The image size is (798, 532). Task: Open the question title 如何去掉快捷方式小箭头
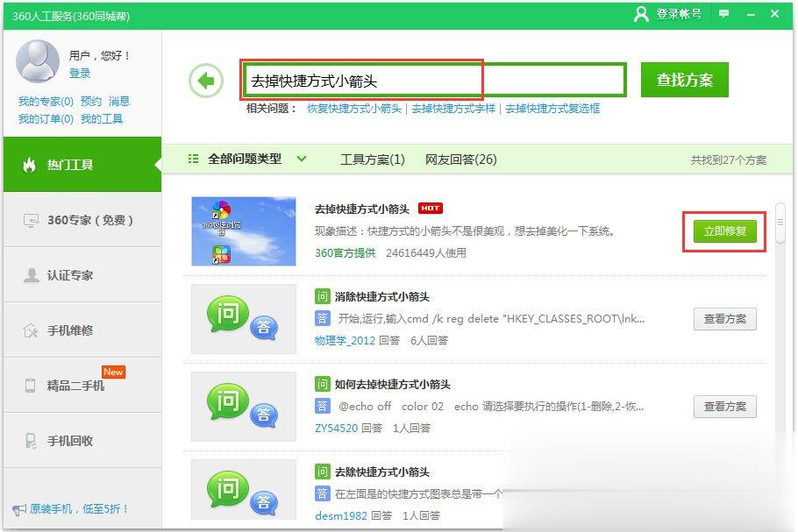click(392, 384)
